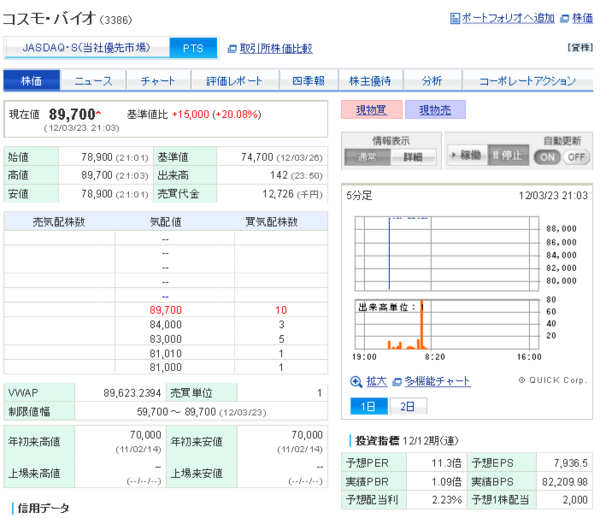Click the current price 89,700

tap(72, 114)
